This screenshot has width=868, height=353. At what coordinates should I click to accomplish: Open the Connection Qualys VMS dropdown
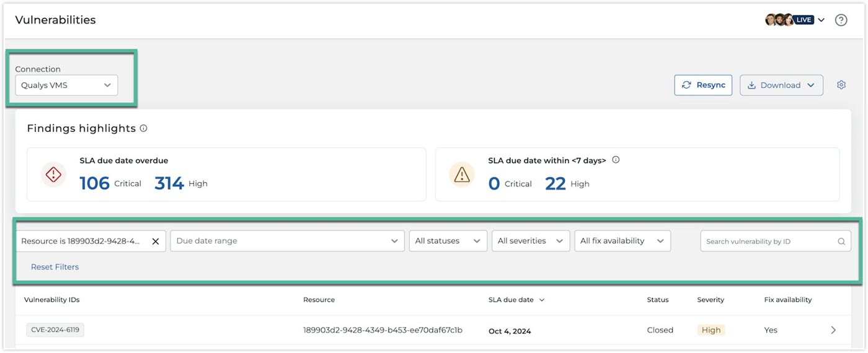(x=66, y=85)
